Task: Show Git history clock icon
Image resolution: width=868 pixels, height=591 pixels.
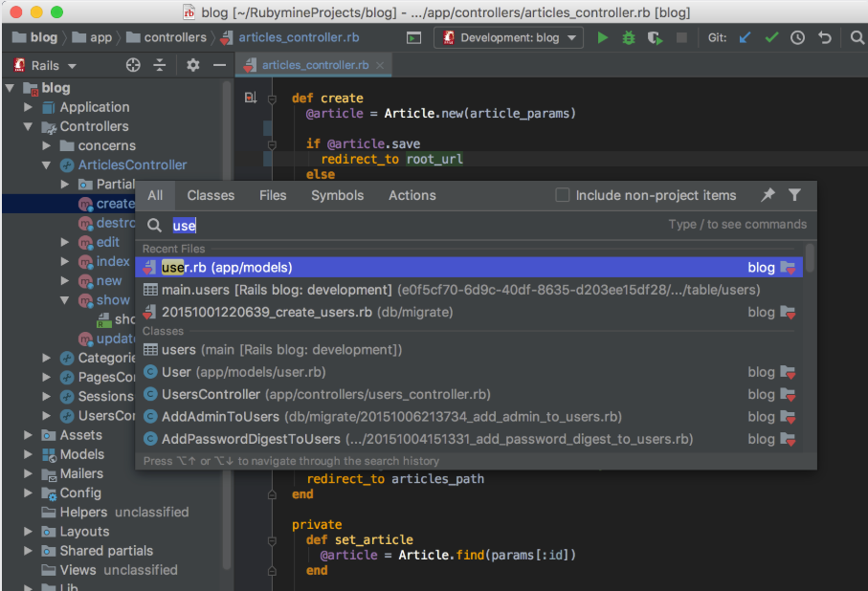Action: coord(798,37)
